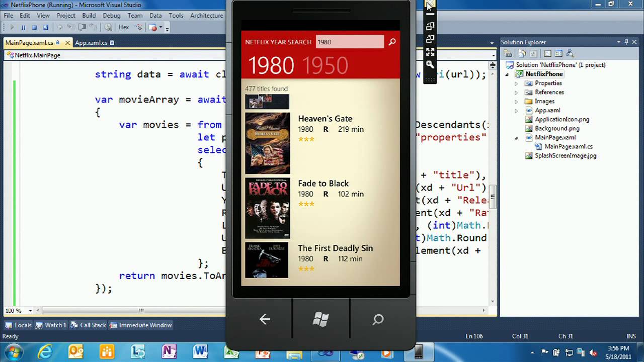Click Solution Explorer View Code icon

547,53
